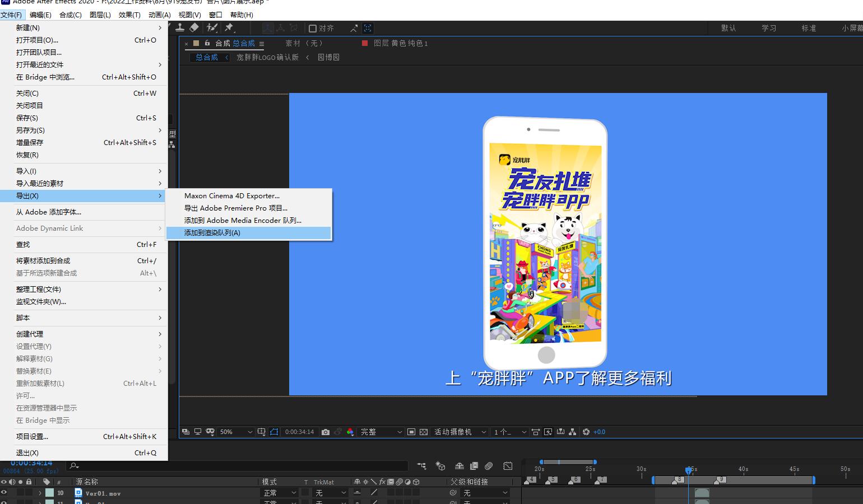Click the snapping extend-beyond-edges icon

(x=354, y=28)
